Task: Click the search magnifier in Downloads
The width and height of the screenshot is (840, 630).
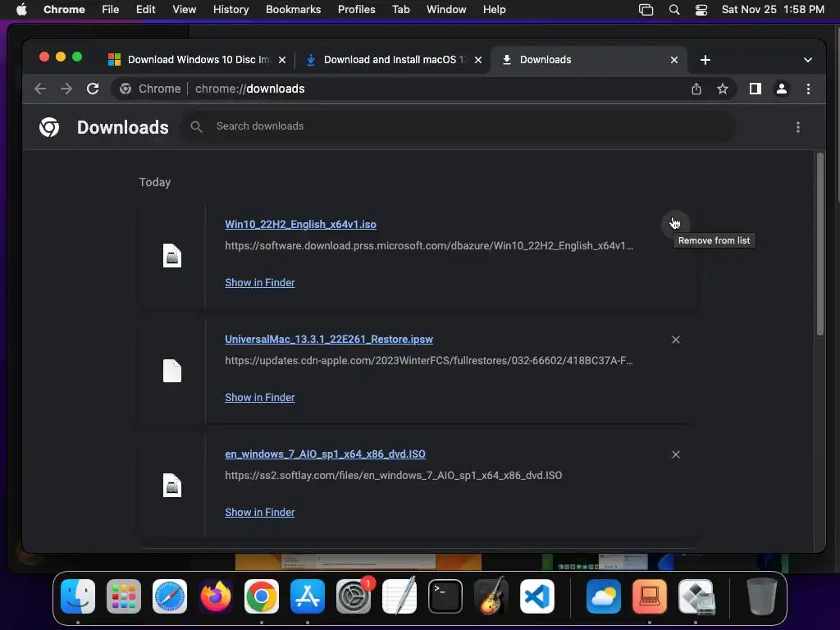Action: point(197,126)
